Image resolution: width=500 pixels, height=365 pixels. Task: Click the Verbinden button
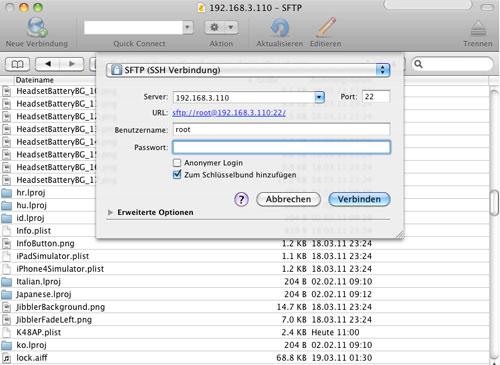click(359, 199)
